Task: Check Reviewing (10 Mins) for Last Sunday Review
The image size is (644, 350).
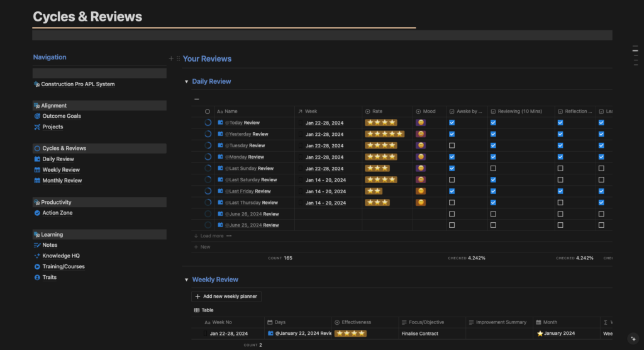Action: tap(493, 169)
